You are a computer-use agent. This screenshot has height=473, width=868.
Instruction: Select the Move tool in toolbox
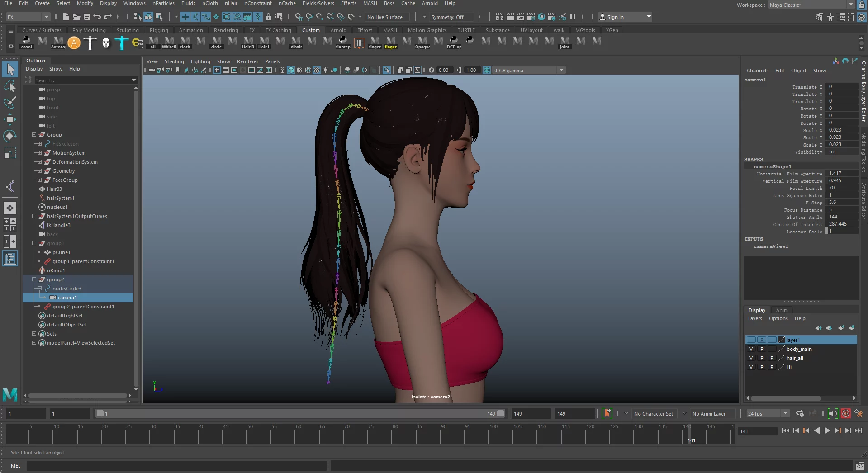click(10, 119)
